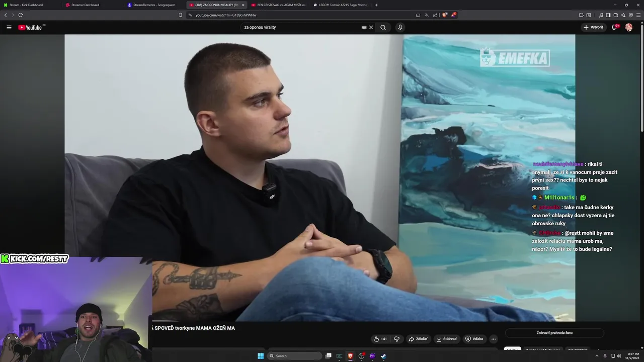Open more actions three-dot menu under video
The image size is (644, 362).
[494, 339]
